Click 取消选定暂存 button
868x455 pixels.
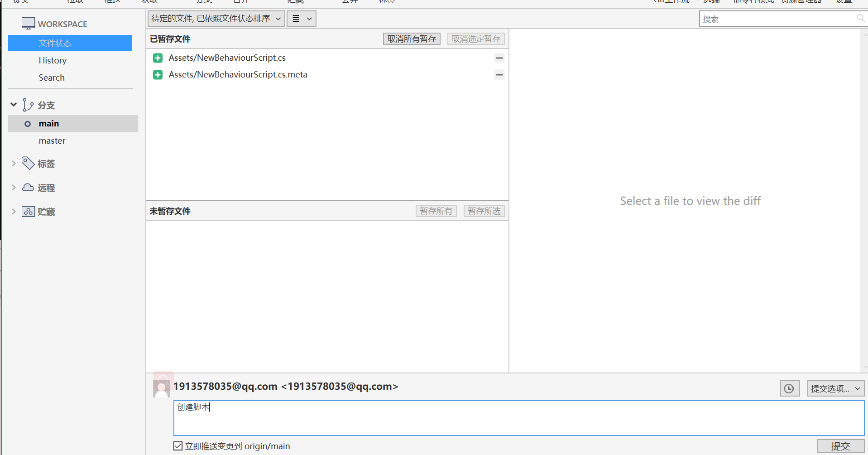pos(476,39)
